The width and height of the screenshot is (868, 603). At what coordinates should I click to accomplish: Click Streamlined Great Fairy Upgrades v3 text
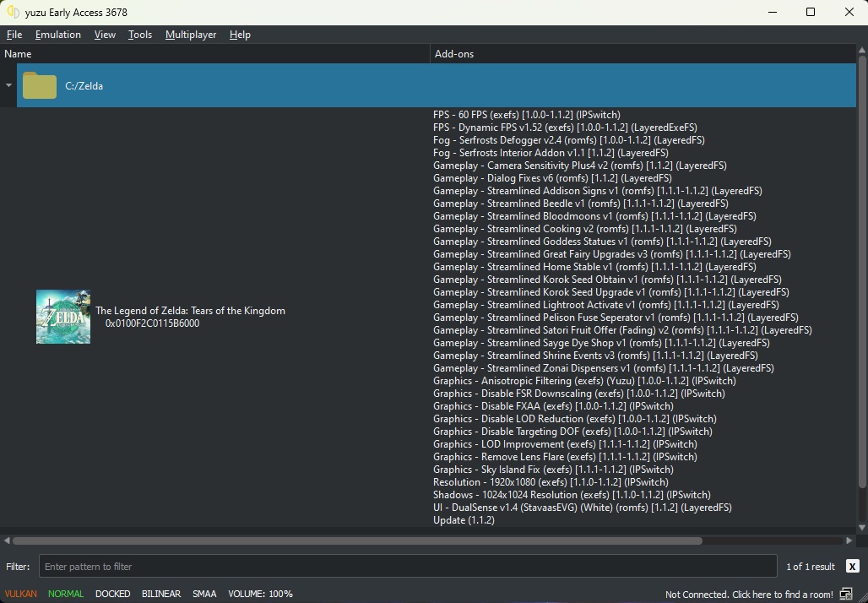click(x=611, y=254)
